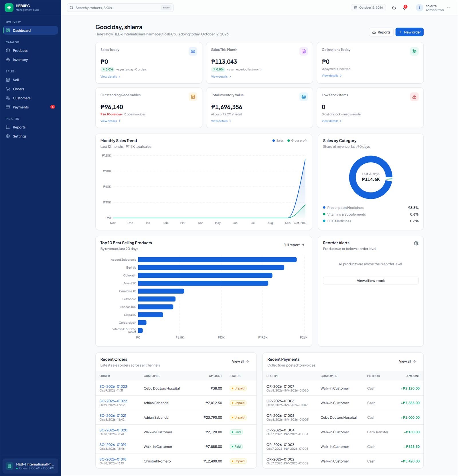Go to Dashboard in the sidebar

coord(30,30)
